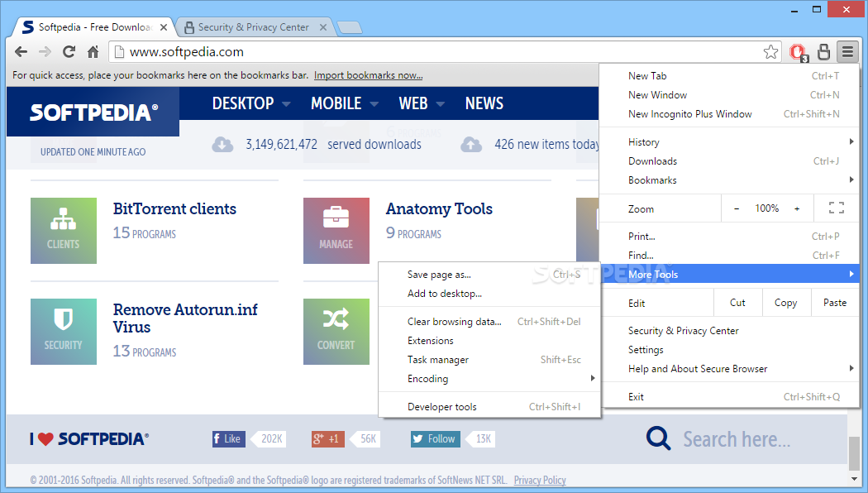
Task: Click the Softpedia logo
Action: coord(93,112)
